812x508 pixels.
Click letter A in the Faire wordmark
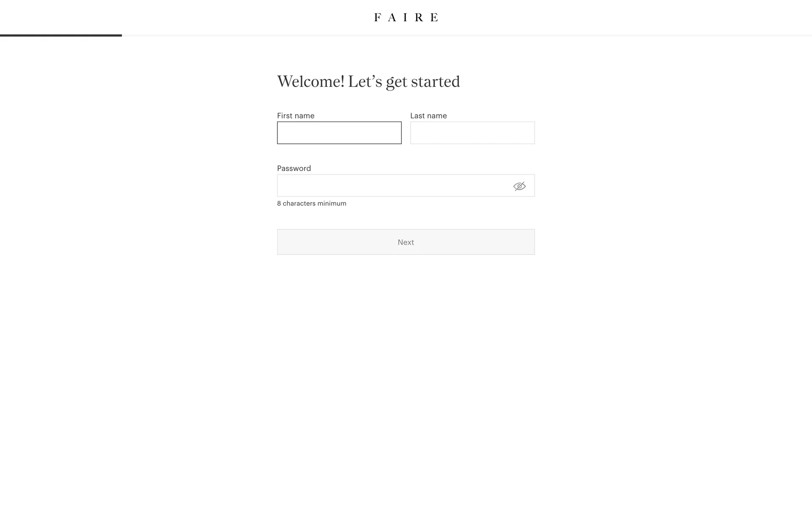click(392, 17)
